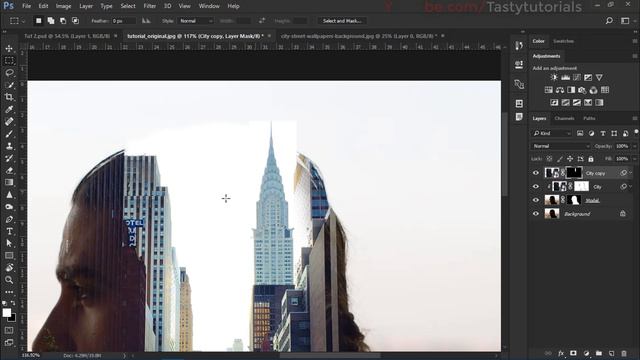
Task: Switch to the Channels tab
Action: point(564,118)
